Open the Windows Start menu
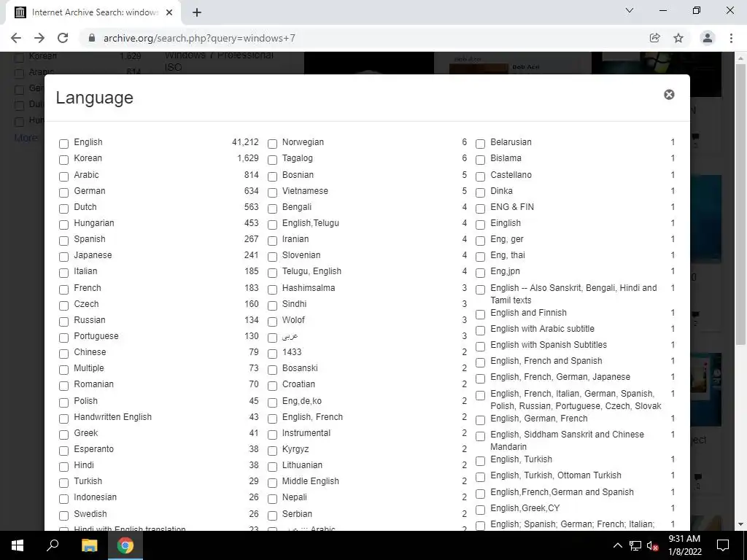 coord(18,545)
